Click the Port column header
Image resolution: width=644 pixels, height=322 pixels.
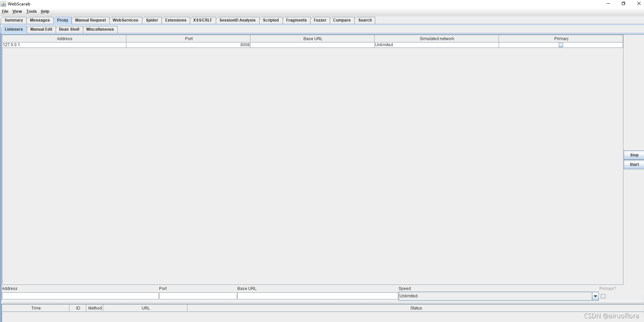[x=188, y=39]
